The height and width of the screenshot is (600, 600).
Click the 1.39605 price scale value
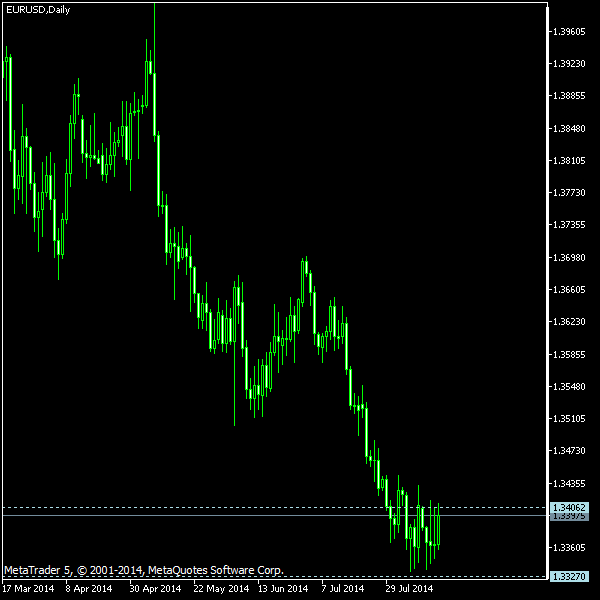point(569,31)
